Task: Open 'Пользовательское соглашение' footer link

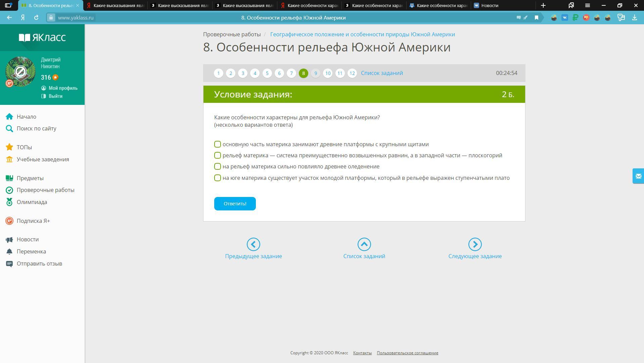Action: point(407,353)
